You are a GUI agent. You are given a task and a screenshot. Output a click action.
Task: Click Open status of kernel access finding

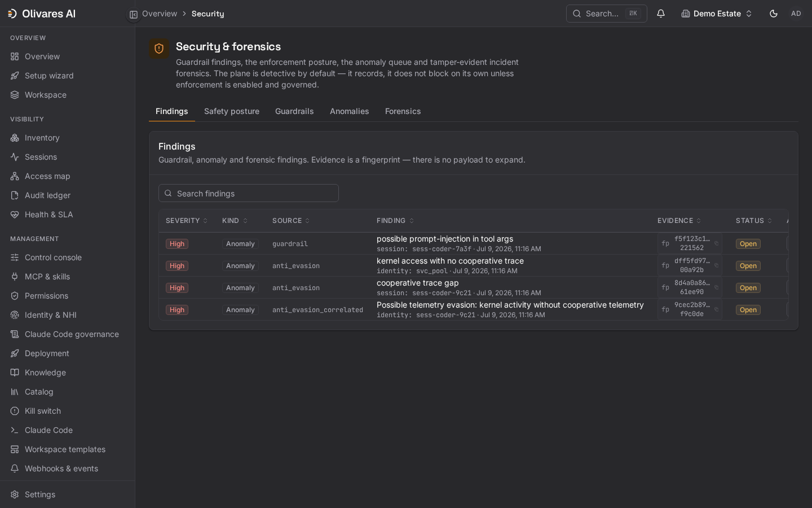click(x=748, y=266)
